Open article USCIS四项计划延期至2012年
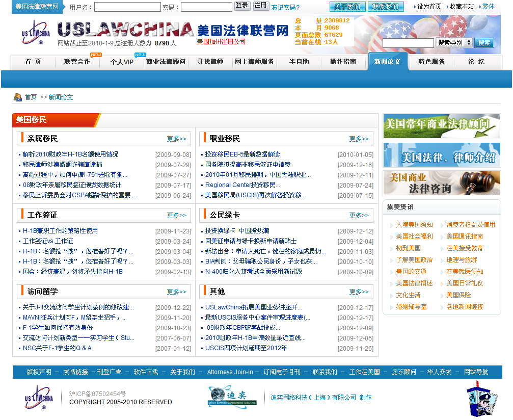Viewport: 513px width, 420px height. coord(246,348)
